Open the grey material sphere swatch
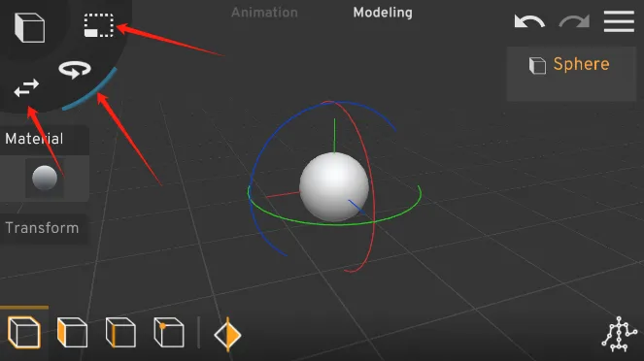The image size is (644, 361). [45, 178]
